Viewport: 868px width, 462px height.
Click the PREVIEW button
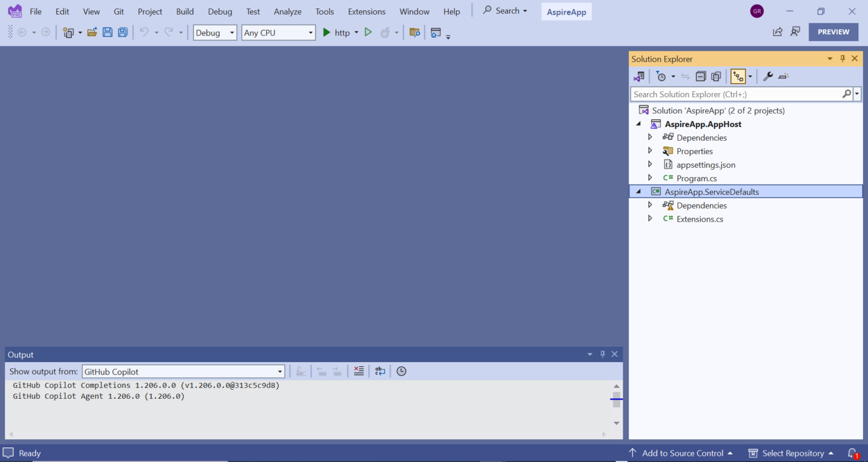pyautogui.click(x=833, y=32)
